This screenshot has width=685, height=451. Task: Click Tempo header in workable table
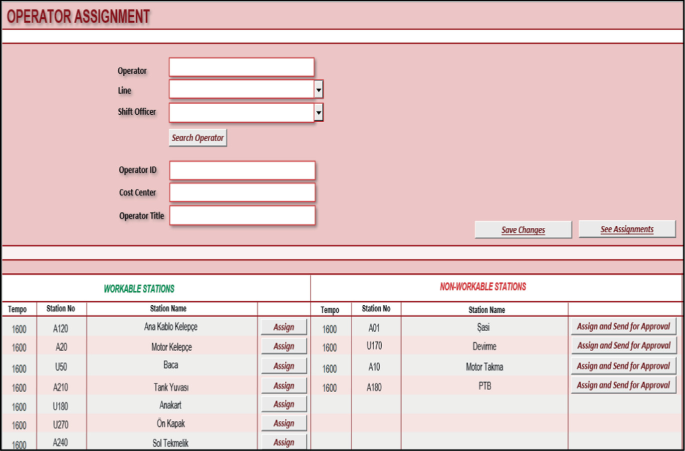pos(17,309)
